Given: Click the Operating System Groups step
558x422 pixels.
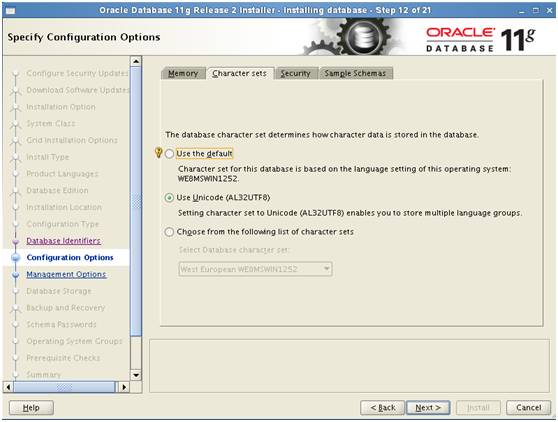Looking at the screenshot, I should click(x=74, y=341).
